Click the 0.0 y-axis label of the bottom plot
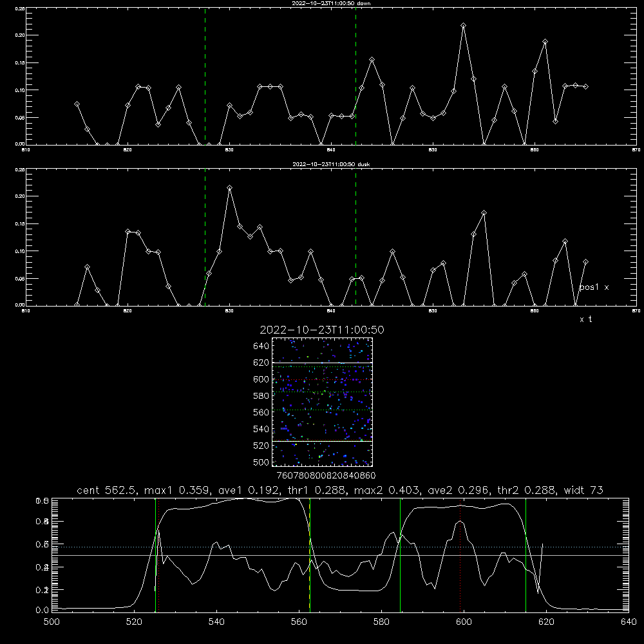 (43, 611)
